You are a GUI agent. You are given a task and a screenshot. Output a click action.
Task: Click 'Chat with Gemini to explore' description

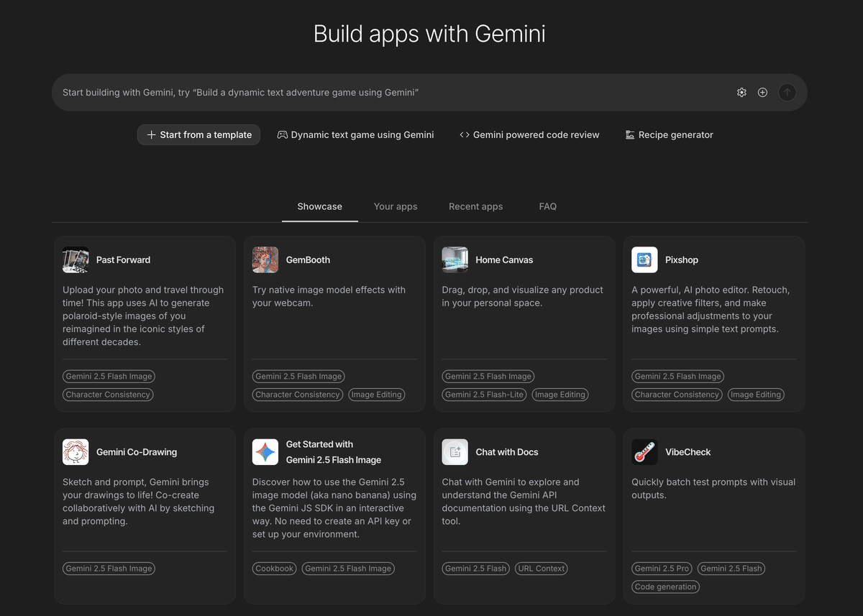tap(524, 502)
